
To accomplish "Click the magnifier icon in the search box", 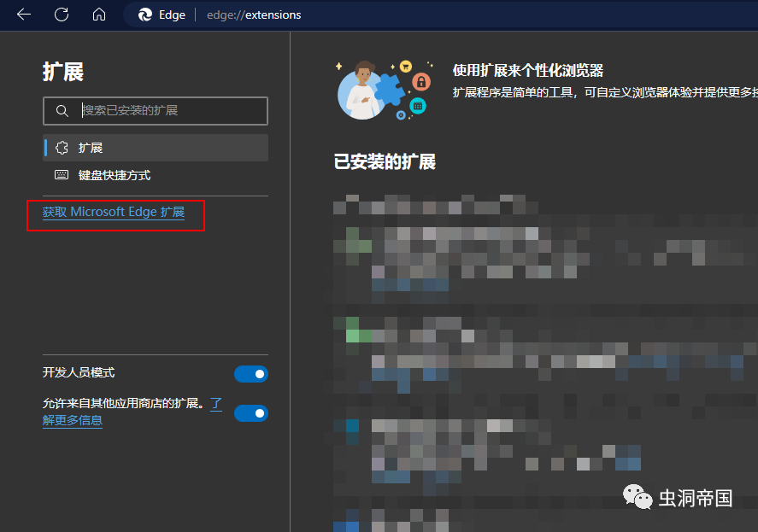I will click(62, 111).
